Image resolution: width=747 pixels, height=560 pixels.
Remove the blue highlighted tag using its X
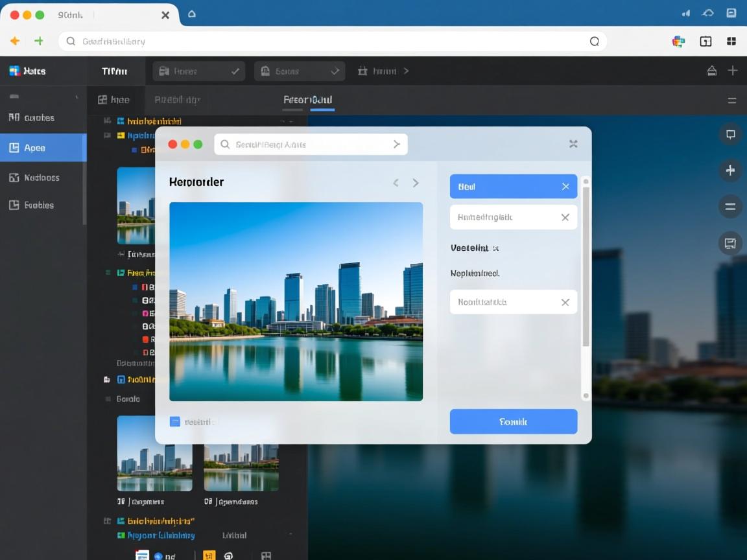pos(565,187)
